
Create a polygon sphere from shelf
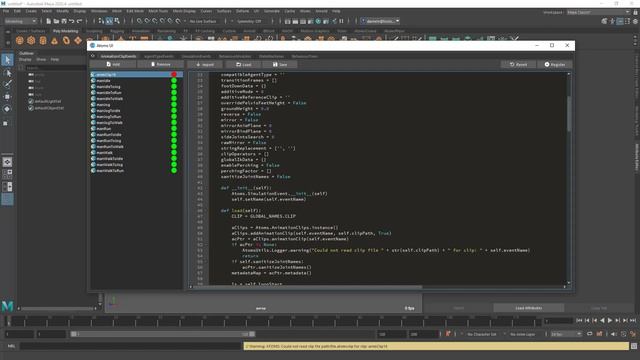click(x=19, y=40)
